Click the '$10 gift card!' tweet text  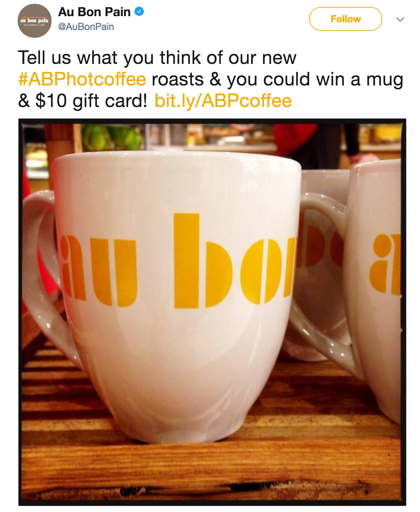tap(91, 101)
